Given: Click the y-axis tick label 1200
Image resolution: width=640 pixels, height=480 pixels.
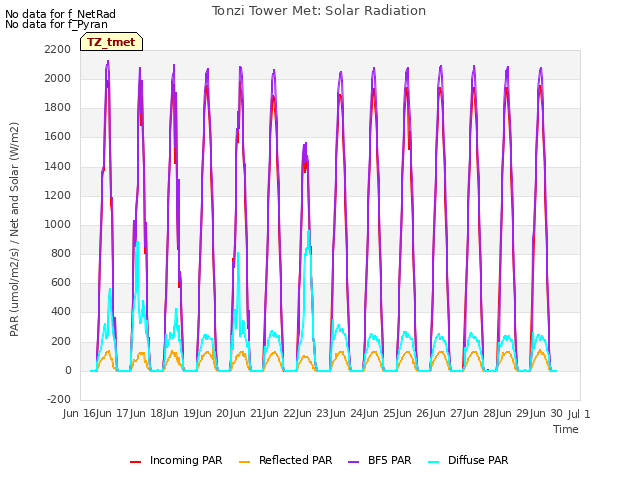Looking at the screenshot, I should [x=58, y=195].
